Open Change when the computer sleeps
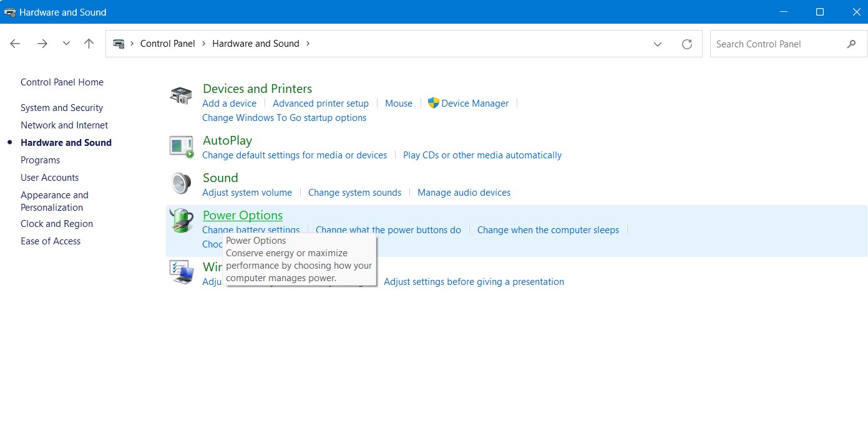868x447 pixels. click(548, 230)
